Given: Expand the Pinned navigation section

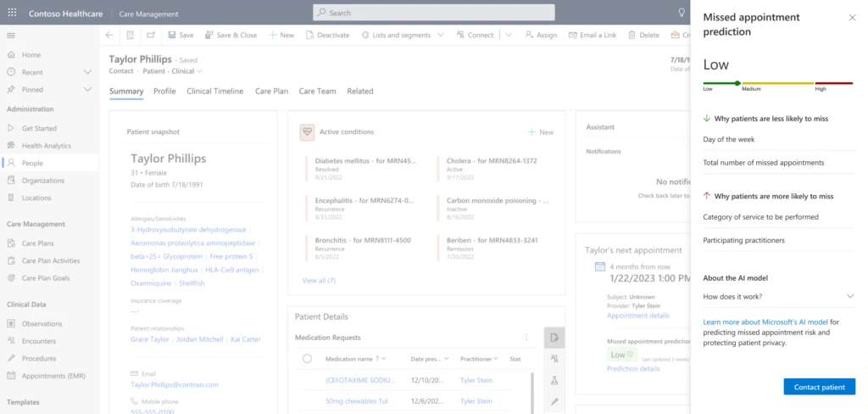Looking at the screenshot, I should (x=87, y=89).
